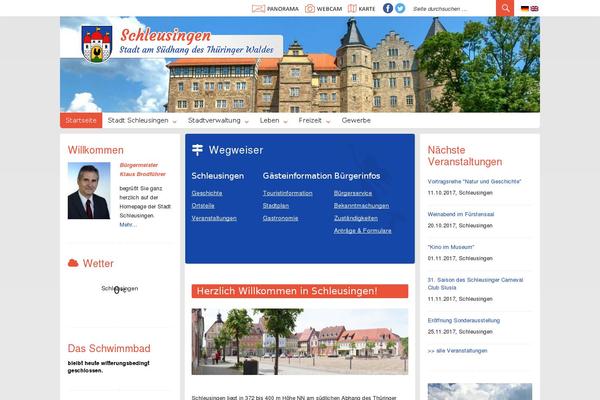The width and height of the screenshot is (600, 400).
Task: Open Schleusinger Carneval Club Slusia event
Action: (475, 284)
